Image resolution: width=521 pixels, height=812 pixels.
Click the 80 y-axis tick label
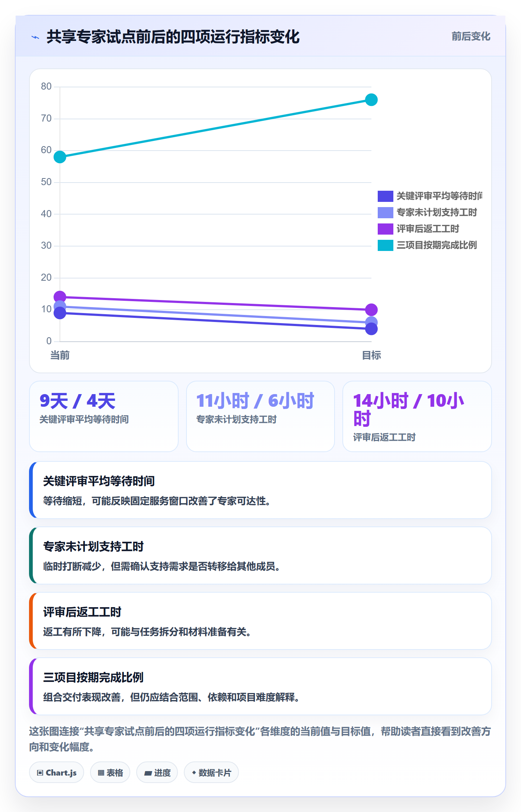(x=46, y=86)
